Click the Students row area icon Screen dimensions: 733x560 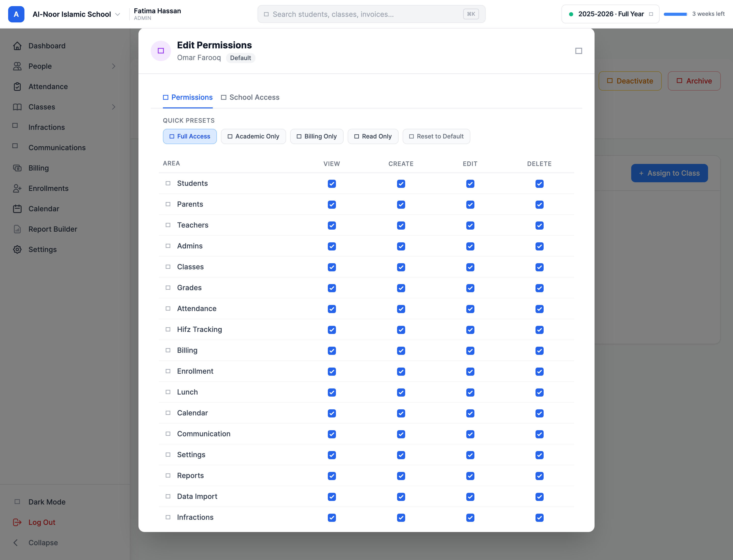coord(168,183)
